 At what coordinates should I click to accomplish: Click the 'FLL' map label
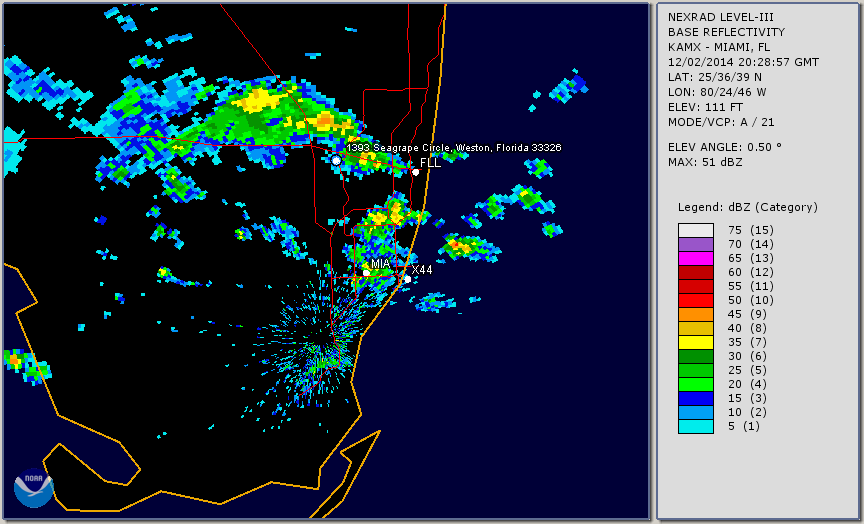pos(430,163)
